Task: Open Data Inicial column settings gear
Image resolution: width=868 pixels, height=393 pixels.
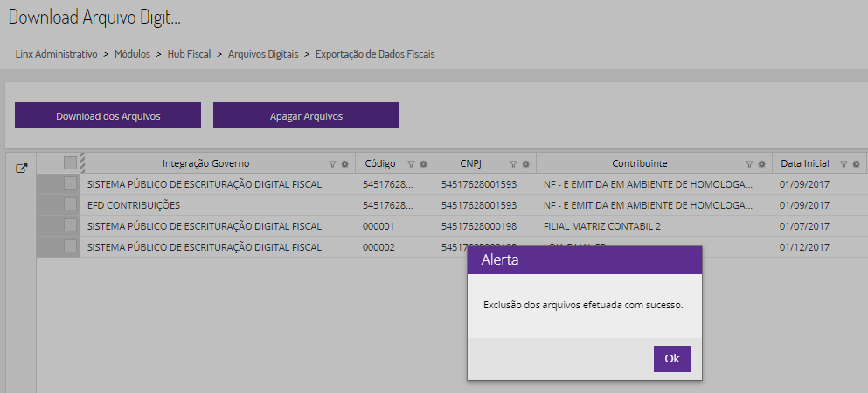Action: (857, 164)
